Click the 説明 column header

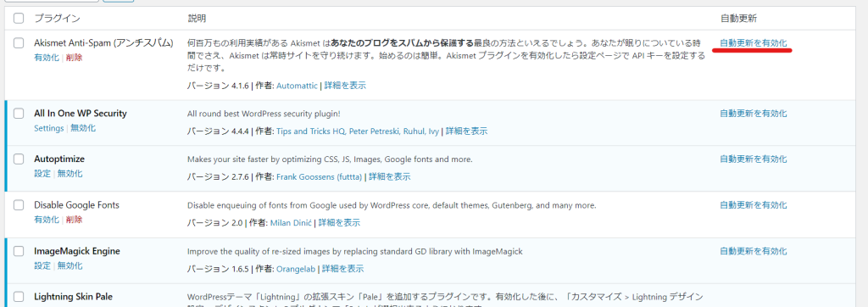(197, 19)
